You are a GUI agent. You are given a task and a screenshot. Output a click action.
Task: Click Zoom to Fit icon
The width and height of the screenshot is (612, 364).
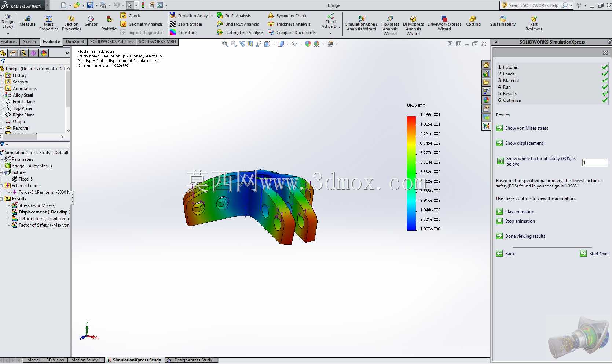(x=225, y=44)
